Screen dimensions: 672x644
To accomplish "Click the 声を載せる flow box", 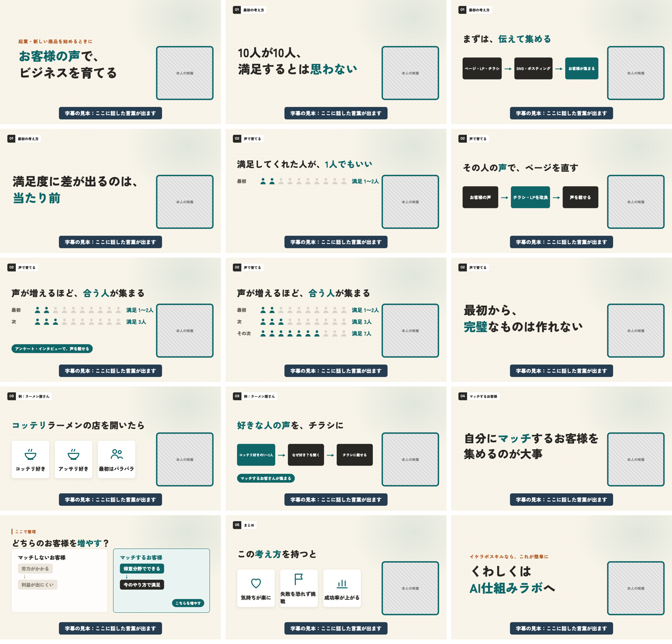I will click(x=580, y=197).
